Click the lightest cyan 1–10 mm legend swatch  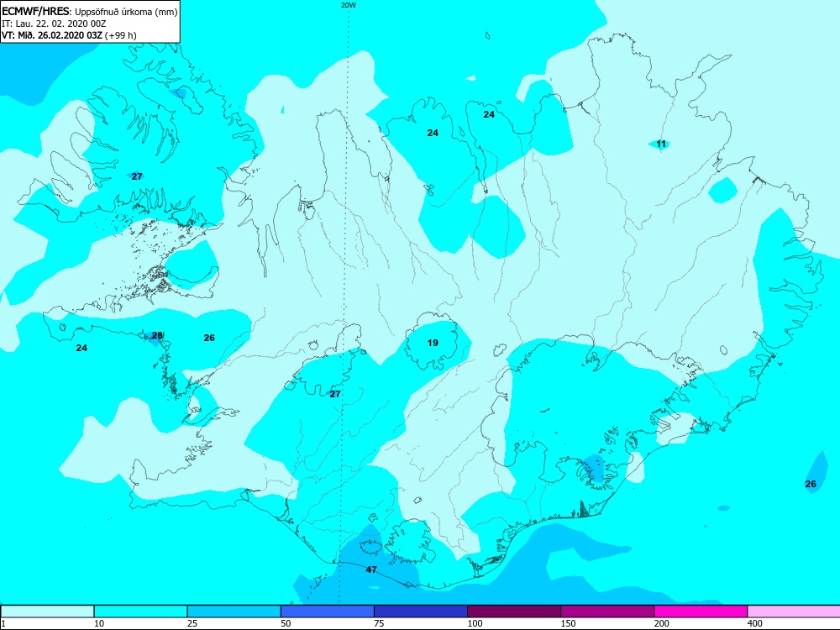(47, 612)
